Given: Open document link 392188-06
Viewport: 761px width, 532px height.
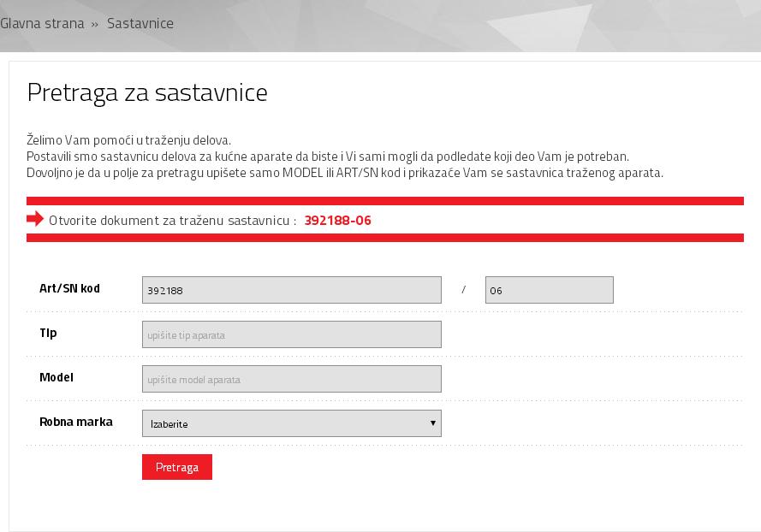Looking at the screenshot, I should [x=337, y=221].
